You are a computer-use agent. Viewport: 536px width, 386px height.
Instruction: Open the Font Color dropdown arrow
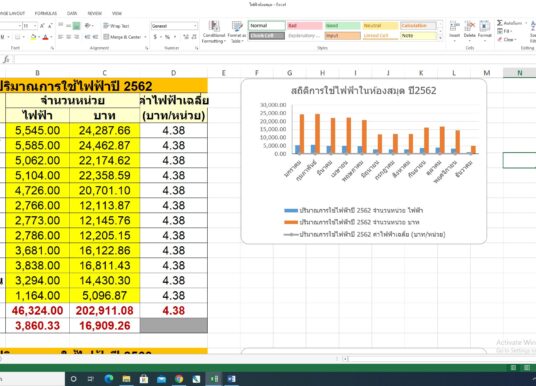tap(51, 37)
